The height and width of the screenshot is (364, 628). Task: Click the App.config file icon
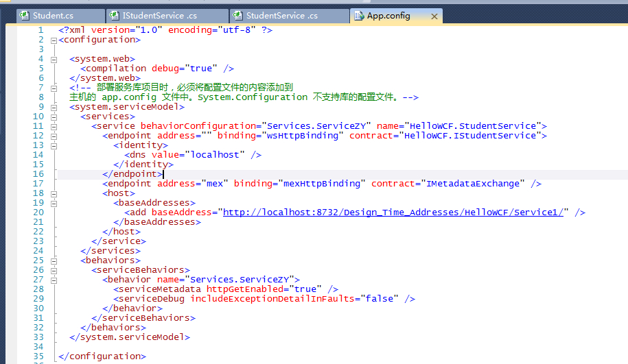(359, 16)
